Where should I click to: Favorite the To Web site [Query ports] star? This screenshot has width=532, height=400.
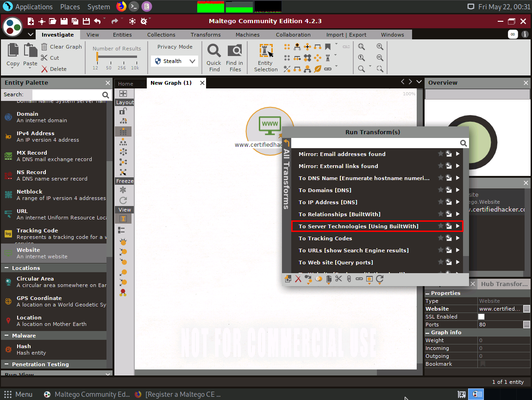pos(440,262)
